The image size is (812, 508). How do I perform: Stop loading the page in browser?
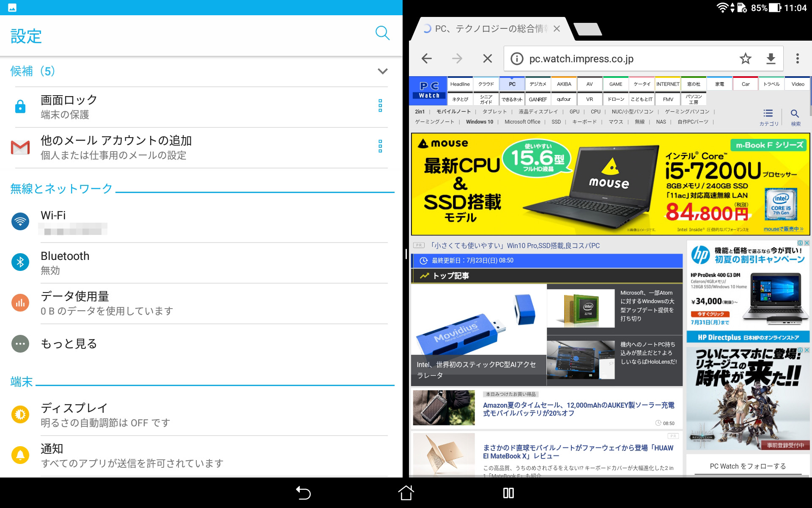(x=488, y=58)
